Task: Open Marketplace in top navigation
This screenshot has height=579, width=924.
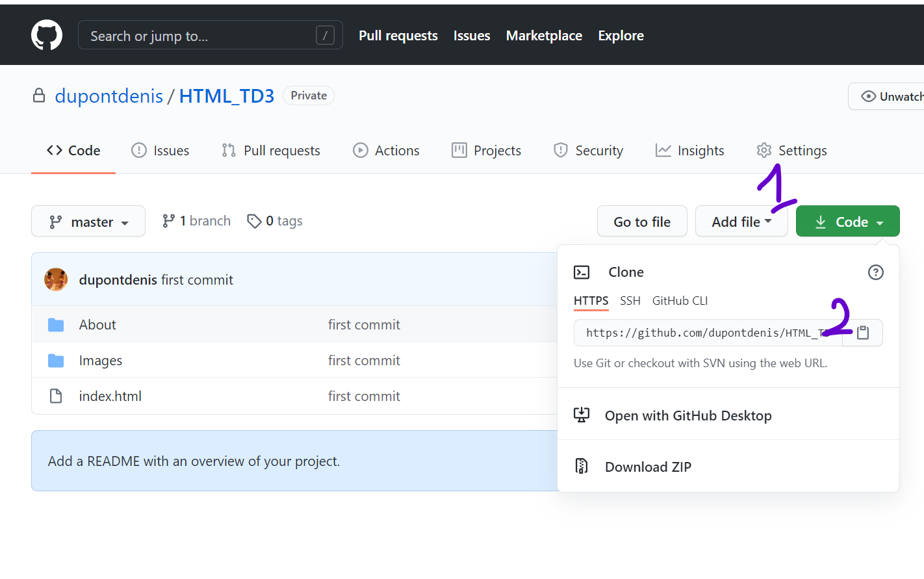Action: pyautogui.click(x=544, y=36)
